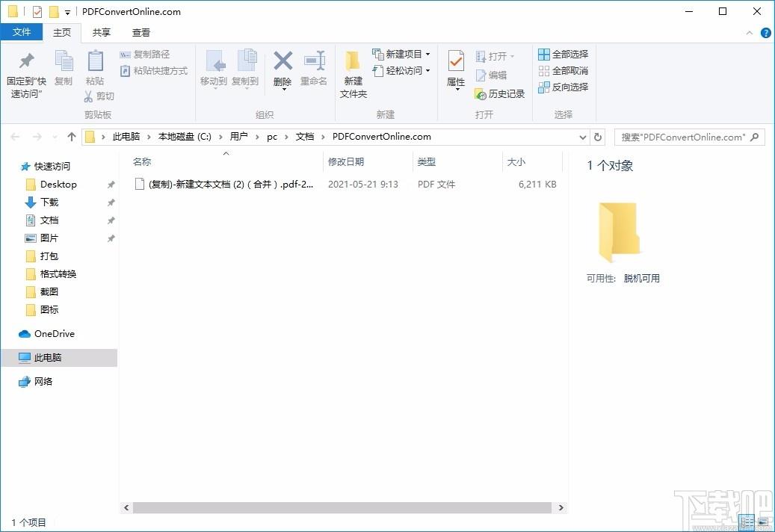Click 文档 in the address breadcrumb
Image resolution: width=775 pixels, height=532 pixels.
(x=304, y=137)
